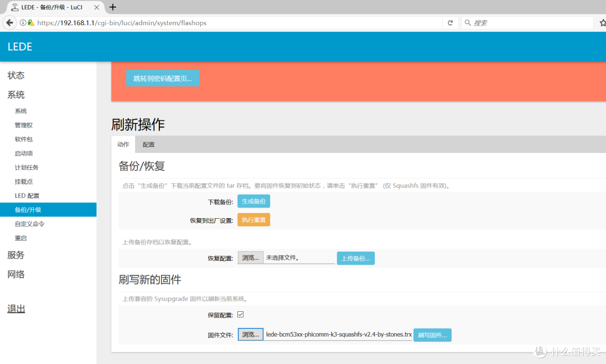The width and height of the screenshot is (606, 364).
Task: Select 备份/升级 in the sidebar
Action: click(x=48, y=209)
